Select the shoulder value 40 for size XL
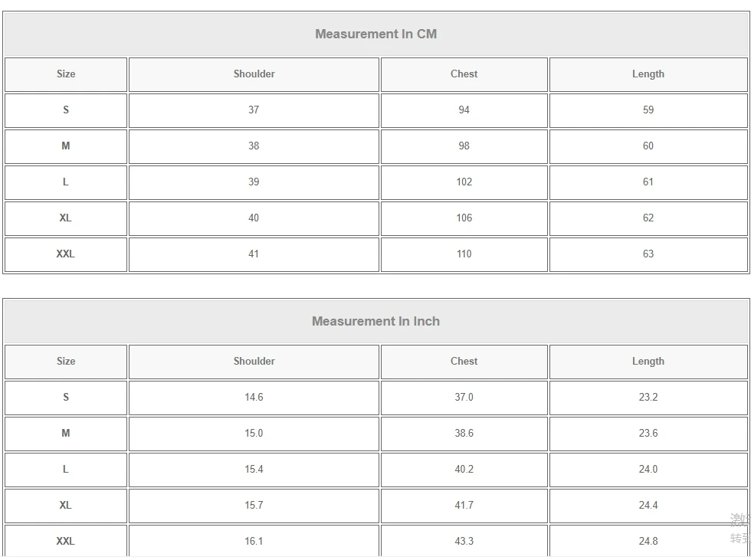Image resolution: width=751 pixels, height=560 pixels. [254, 218]
